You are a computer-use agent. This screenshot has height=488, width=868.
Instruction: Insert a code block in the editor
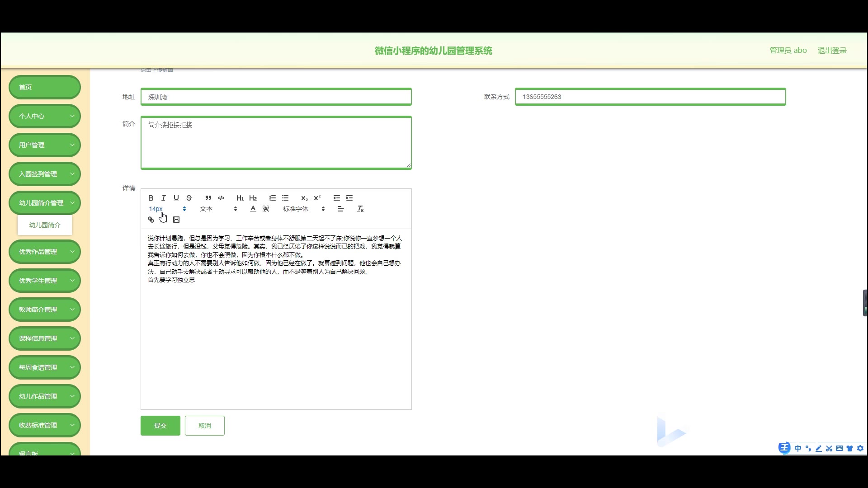pos(221,198)
